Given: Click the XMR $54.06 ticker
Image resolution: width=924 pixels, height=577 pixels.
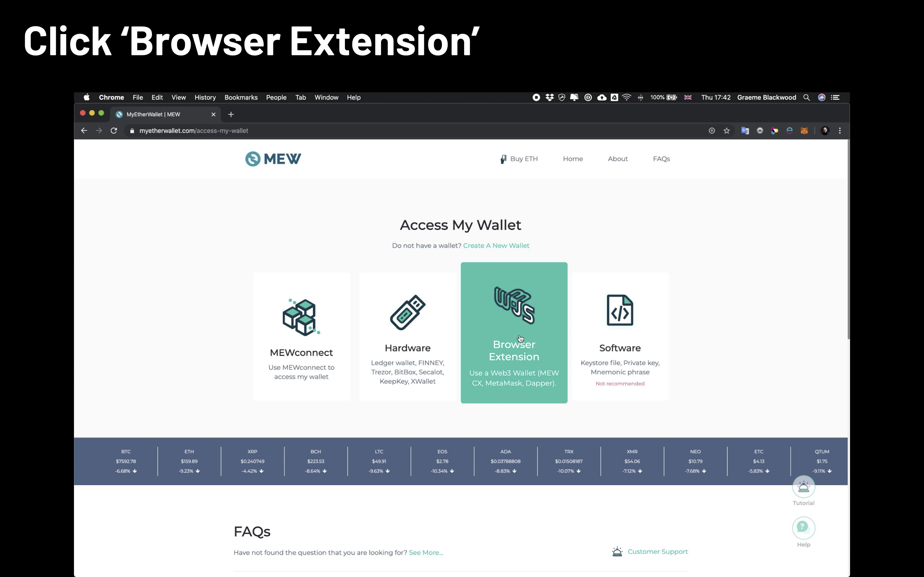Looking at the screenshot, I should tap(632, 461).
